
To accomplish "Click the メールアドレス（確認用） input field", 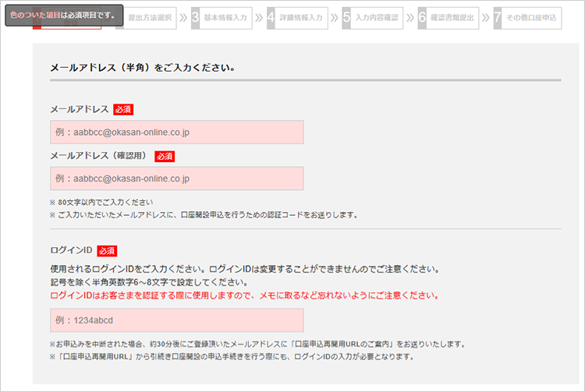I will point(177,178).
